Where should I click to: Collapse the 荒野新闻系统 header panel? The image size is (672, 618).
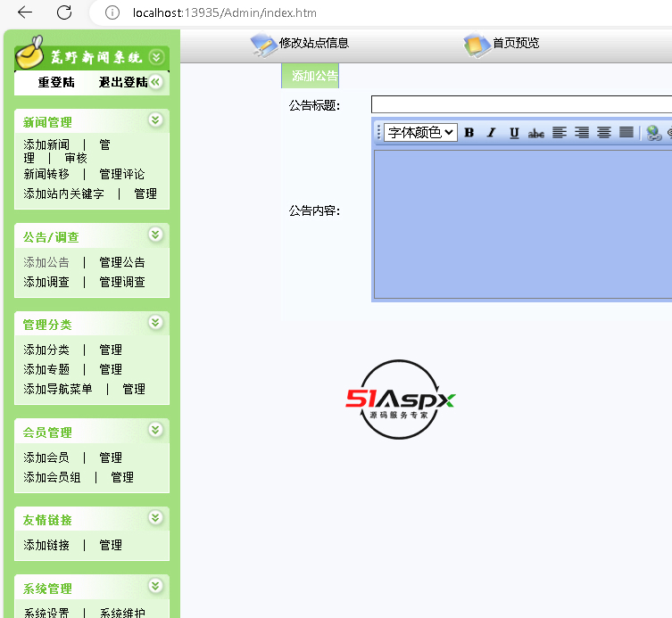pos(156,56)
